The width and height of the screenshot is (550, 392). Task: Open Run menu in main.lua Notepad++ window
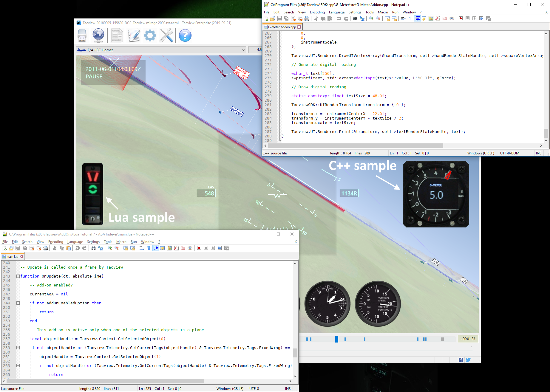pyautogui.click(x=134, y=242)
